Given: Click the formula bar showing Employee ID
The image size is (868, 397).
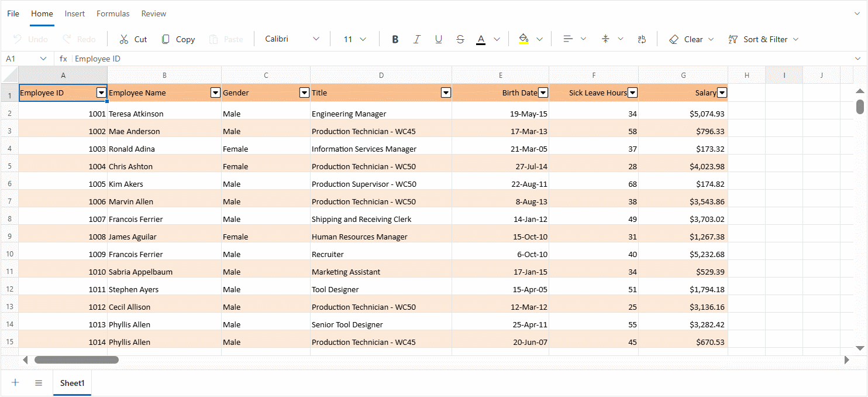Looking at the screenshot, I should (462, 59).
